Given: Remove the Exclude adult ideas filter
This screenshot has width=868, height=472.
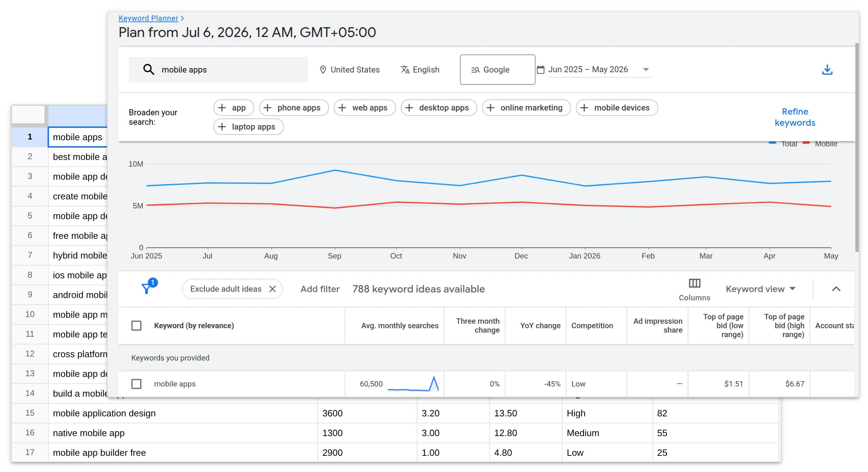Looking at the screenshot, I should (272, 289).
